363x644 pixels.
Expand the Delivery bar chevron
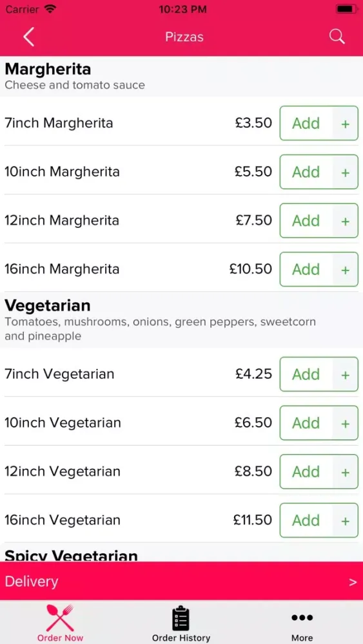tap(353, 582)
